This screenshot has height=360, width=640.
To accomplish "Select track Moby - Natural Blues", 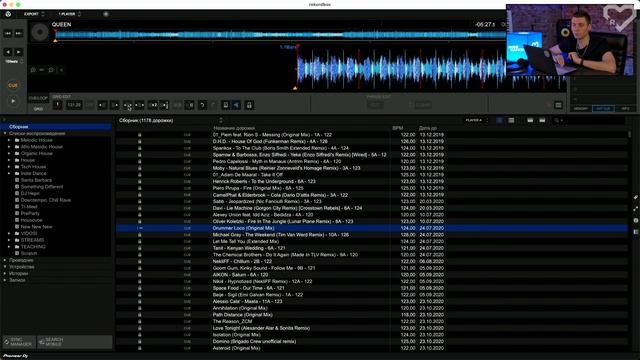I will 371,168.
